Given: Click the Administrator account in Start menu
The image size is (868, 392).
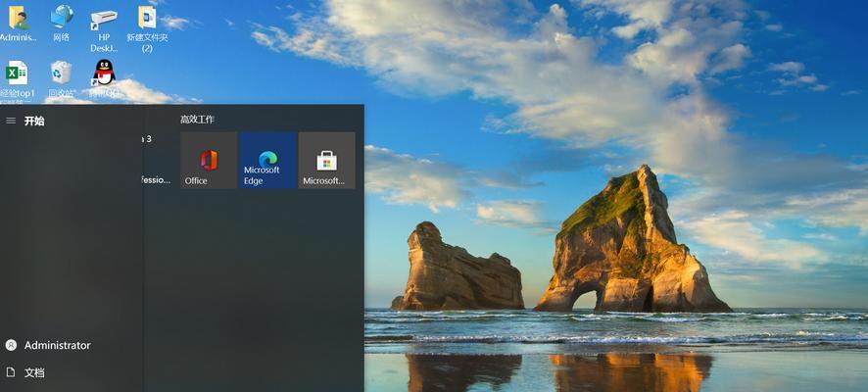Looking at the screenshot, I should [48, 345].
